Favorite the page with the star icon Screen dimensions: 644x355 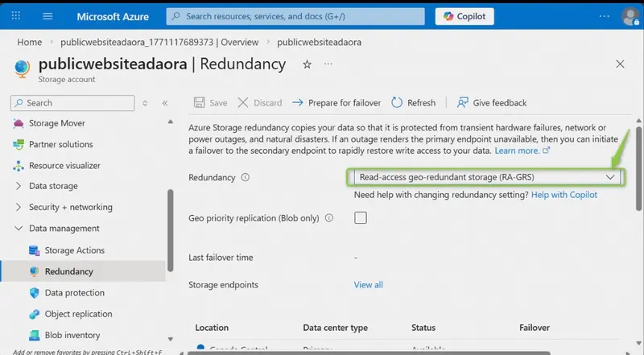click(307, 64)
